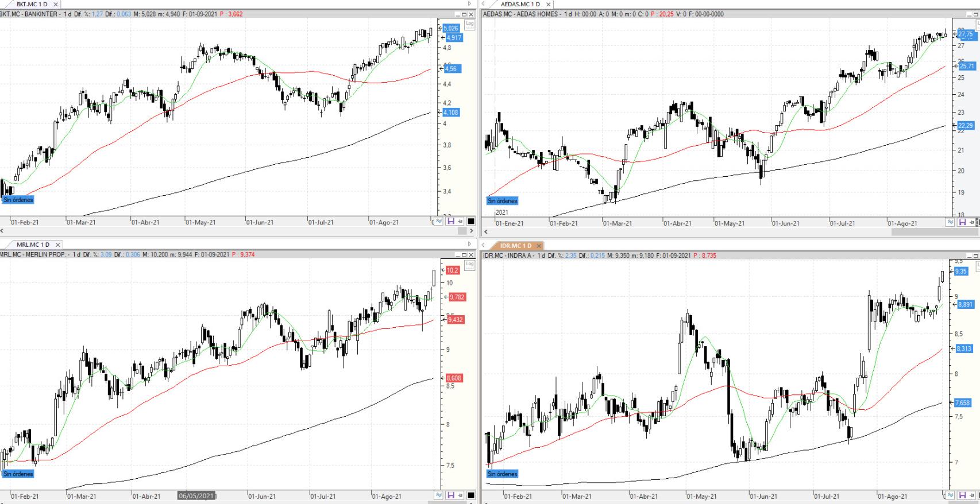Click purple save icon in Bankinter chart

click(x=450, y=221)
